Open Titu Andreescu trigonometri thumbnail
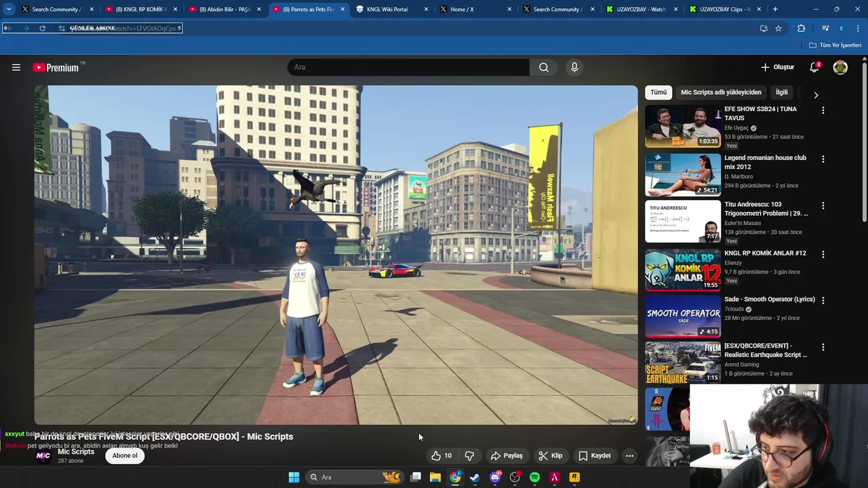Viewport: 868px width, 488px height. 683,222
